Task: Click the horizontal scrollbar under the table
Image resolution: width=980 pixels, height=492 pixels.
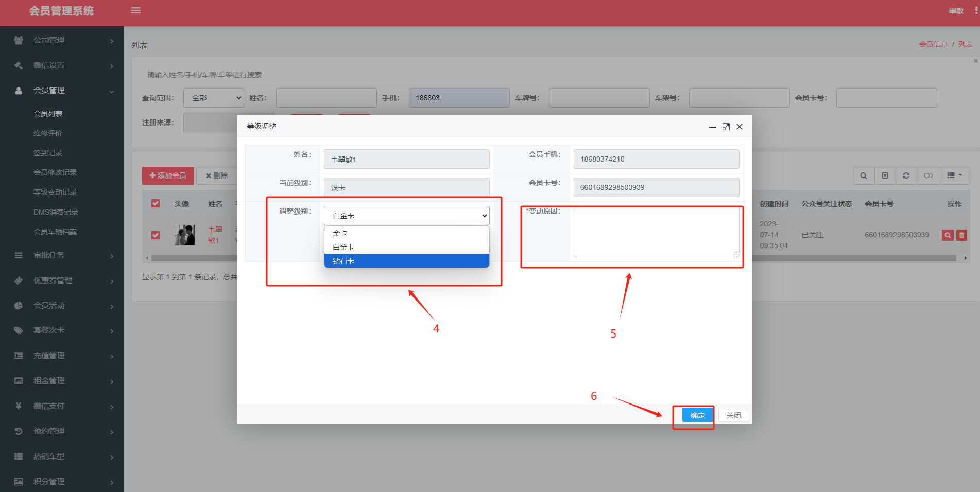Action: click(x=850, y=258)
